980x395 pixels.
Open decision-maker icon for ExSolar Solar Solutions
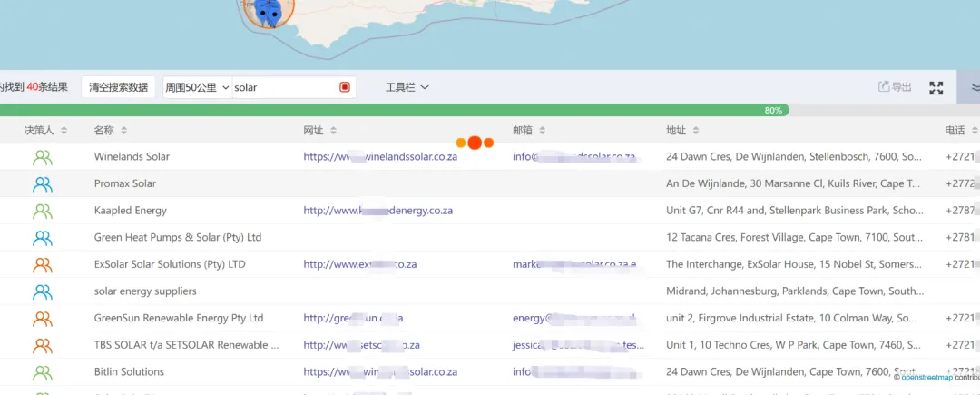[43, 264]
